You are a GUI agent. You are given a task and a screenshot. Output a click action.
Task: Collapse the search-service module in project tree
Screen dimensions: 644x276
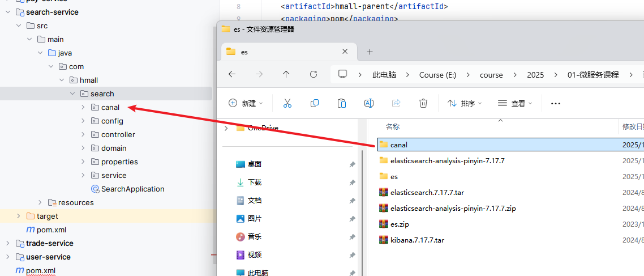coord(8,12)
